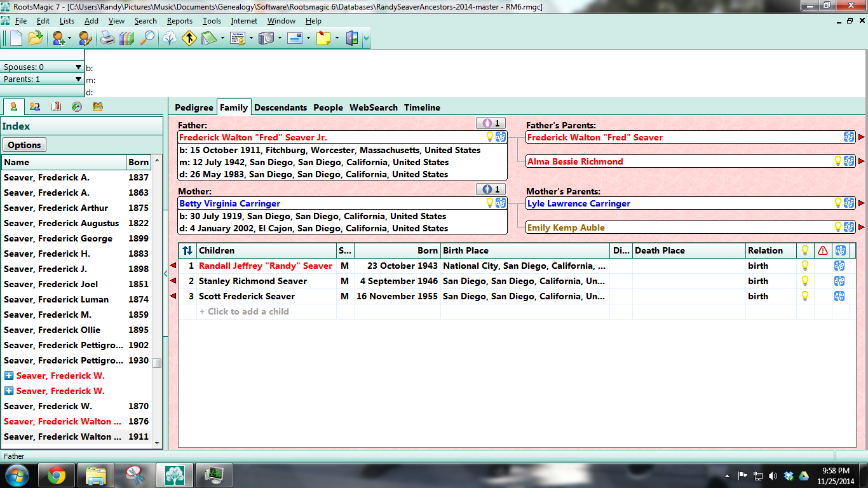This screenshot has width=868, height=488.
Task: Open a database with the folder icon
Action: pos(35,38)
